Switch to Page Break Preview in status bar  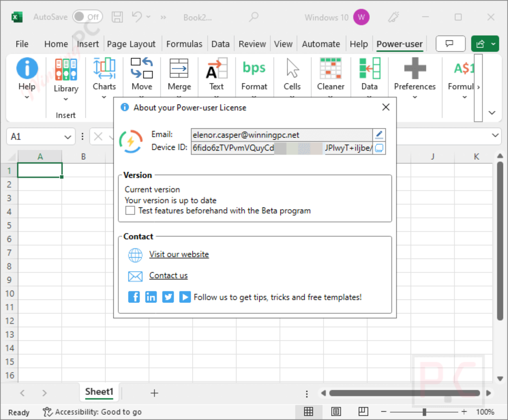point(363,412)
